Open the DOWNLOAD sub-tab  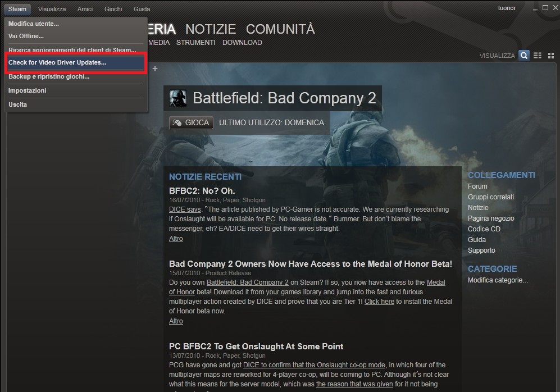coord(242,43)
